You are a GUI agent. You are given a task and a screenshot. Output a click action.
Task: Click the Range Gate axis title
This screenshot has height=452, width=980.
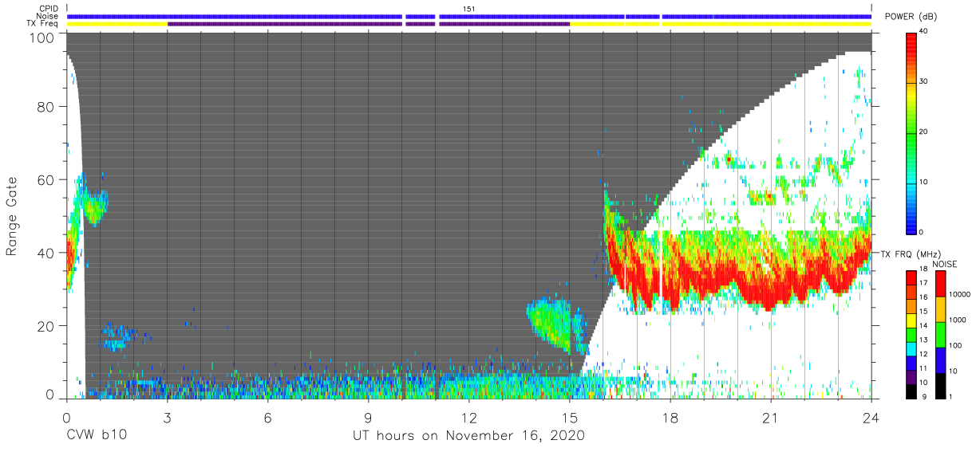pos(13,218)
